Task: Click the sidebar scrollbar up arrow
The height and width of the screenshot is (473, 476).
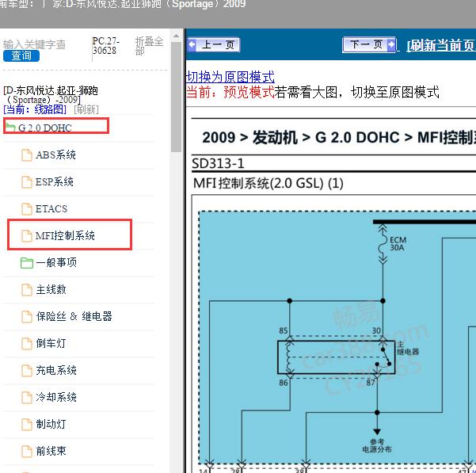Action: (176, 36)
